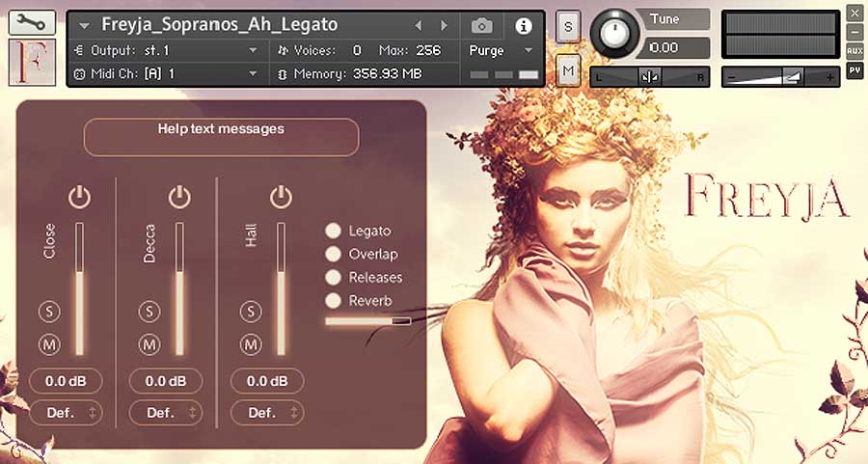Screen dimensions: 868x464
Task: Click the Help text messages box
Action: click(x=222, y=137)
